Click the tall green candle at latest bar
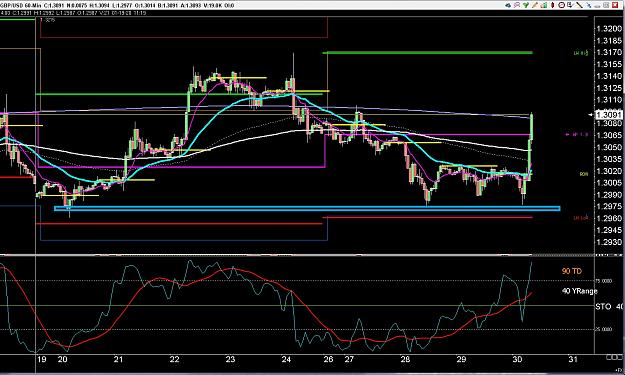 (532, 127)
